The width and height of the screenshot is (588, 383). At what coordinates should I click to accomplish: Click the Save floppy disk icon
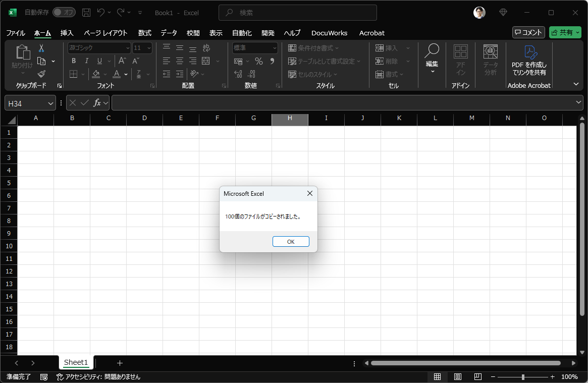click(86, 13)
